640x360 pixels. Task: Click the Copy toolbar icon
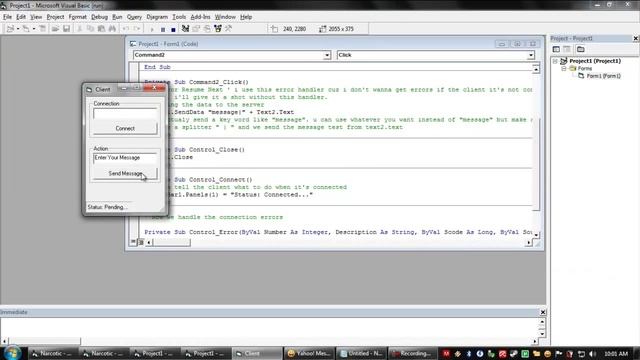click(x=90, y=29)
